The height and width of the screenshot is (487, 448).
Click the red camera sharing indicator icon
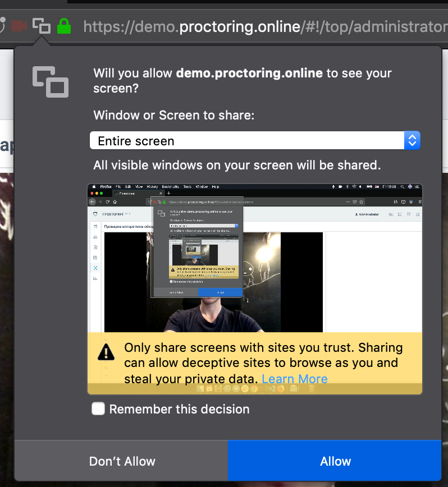click(x=19, y=26)
